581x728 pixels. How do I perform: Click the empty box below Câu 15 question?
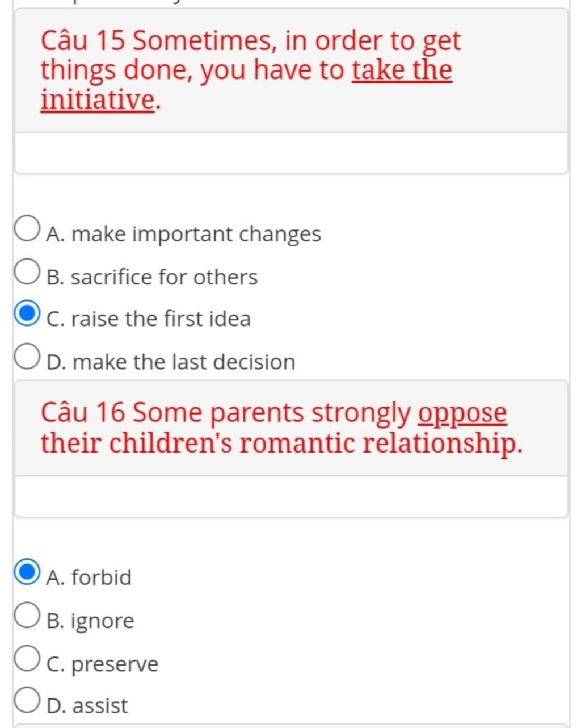click(291, 153)
